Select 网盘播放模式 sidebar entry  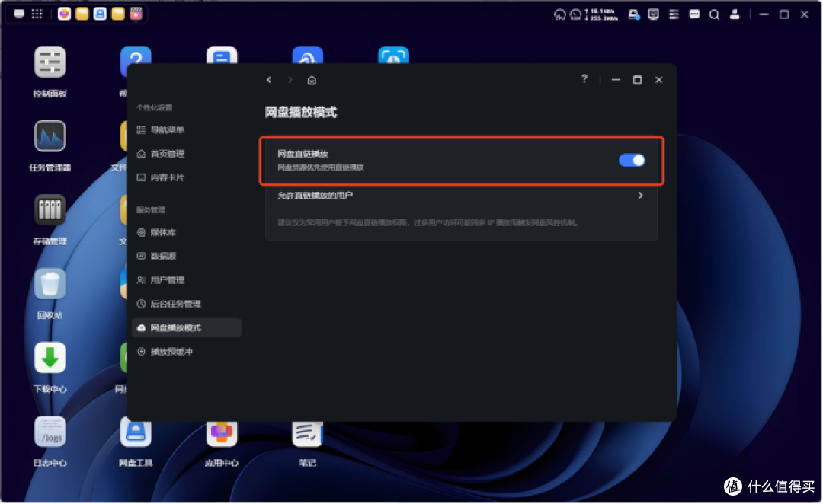187,328
